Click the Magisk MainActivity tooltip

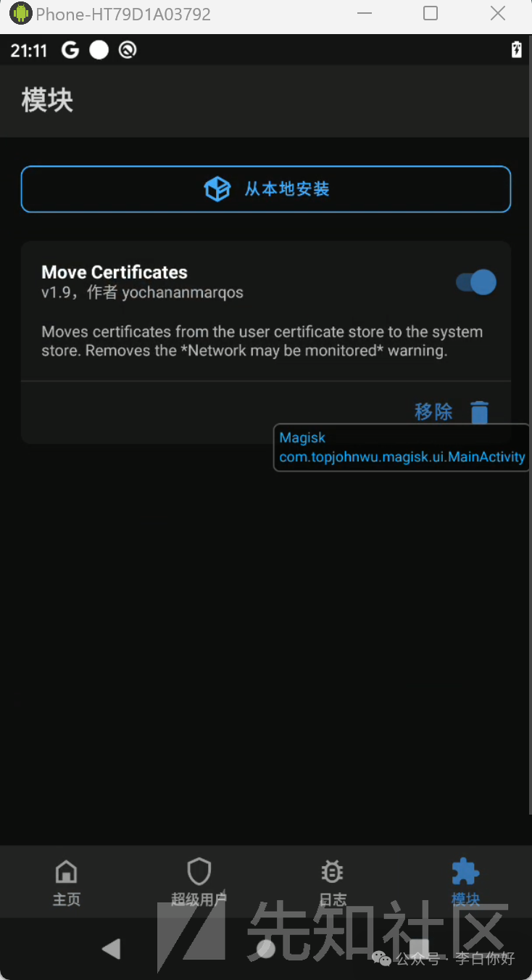402,448
